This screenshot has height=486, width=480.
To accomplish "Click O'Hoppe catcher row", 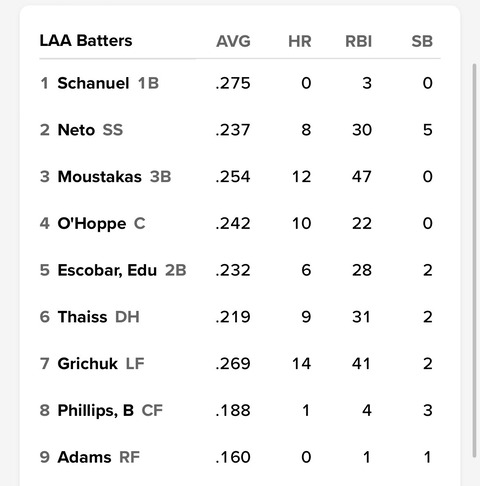I will click(x=240, y=223).
